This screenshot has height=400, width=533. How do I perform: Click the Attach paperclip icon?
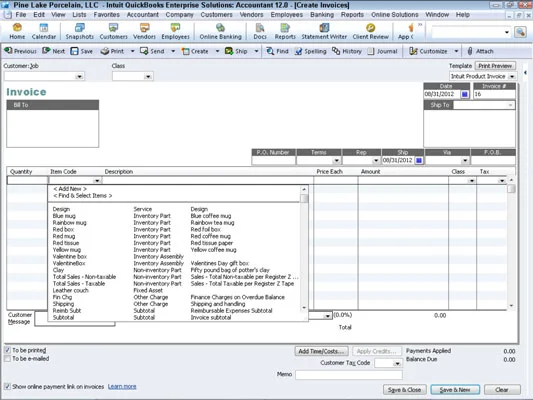(470, 51)
